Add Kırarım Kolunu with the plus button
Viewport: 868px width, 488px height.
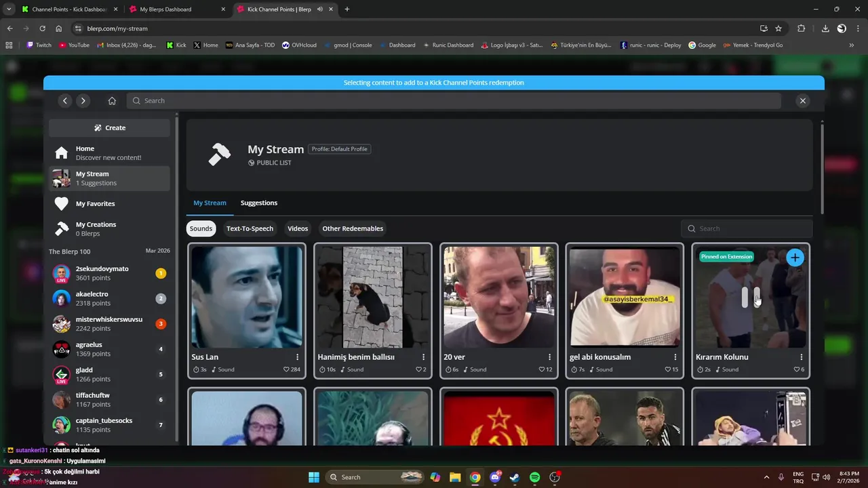795,257
